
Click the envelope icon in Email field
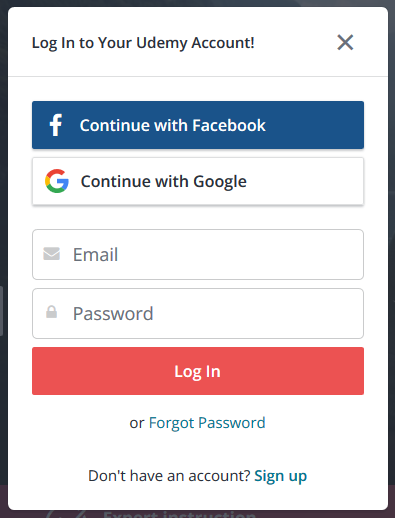click(x=52, y=254)
